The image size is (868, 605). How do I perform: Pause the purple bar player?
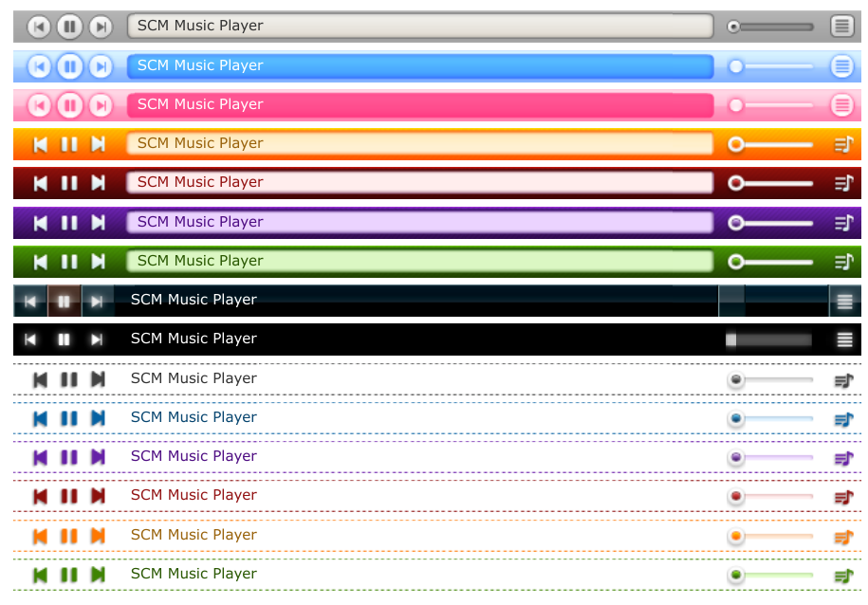click(69, 223)
